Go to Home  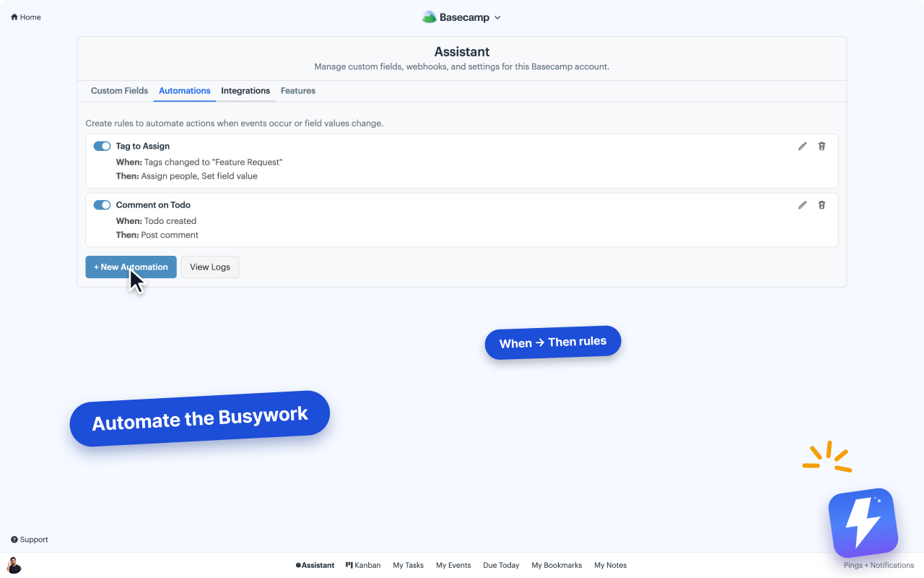(x=26, y=17)
